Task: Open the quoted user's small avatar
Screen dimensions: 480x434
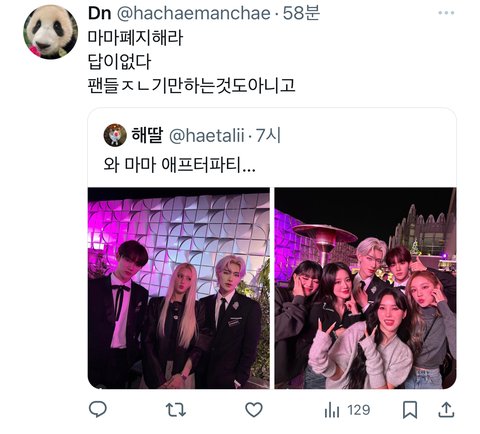Action: 115,135
